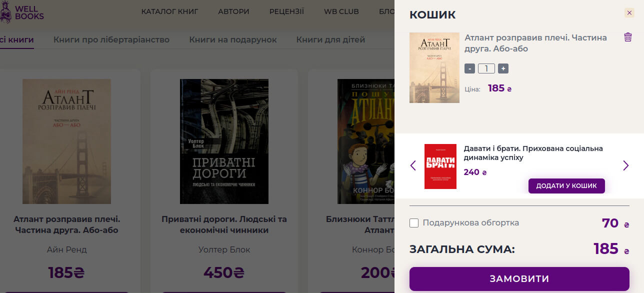Open the Well Books logo home link
The height and width of the screenshot is (293, 644).
pos(22,12)
